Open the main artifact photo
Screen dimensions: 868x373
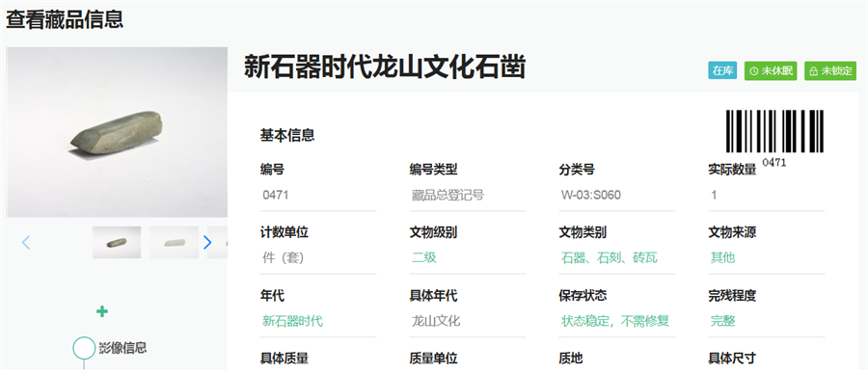click(x=117, y=132)
